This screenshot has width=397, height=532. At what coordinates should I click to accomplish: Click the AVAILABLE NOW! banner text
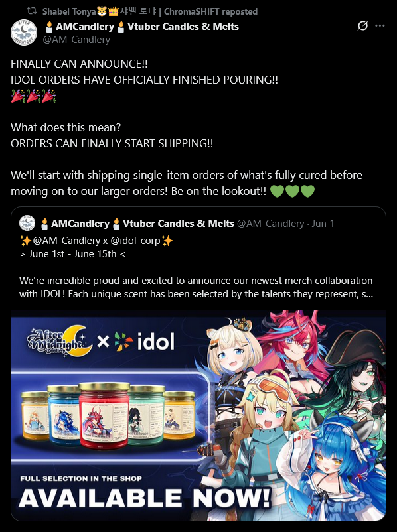(145, 498)
